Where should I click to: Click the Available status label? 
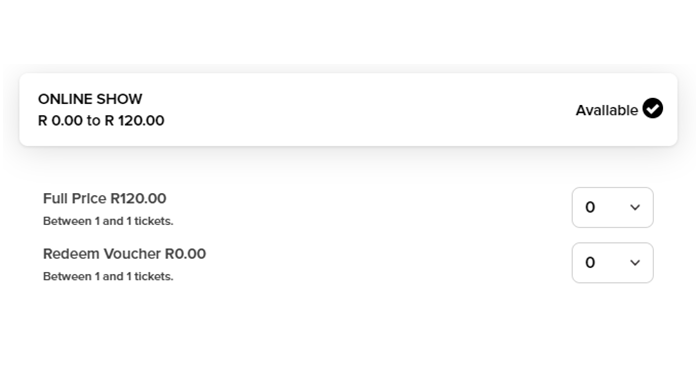click(607, 110)
